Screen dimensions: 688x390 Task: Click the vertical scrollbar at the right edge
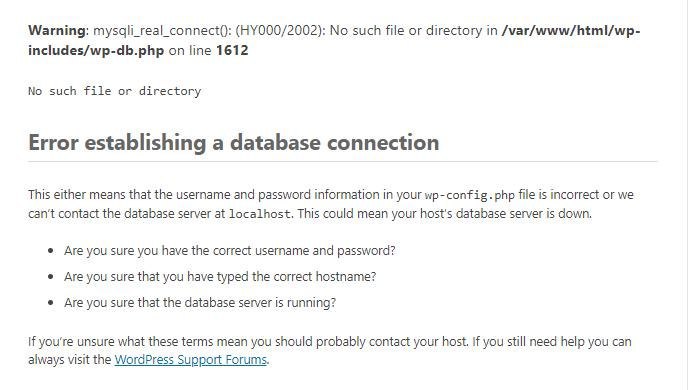click(x=684, y=195)
